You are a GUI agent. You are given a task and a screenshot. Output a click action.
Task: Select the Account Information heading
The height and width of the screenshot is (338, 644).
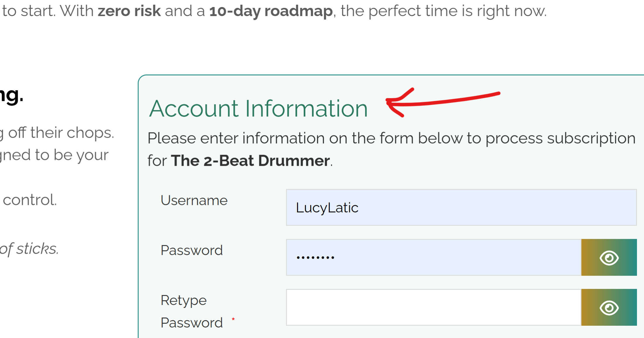point(258,108)
